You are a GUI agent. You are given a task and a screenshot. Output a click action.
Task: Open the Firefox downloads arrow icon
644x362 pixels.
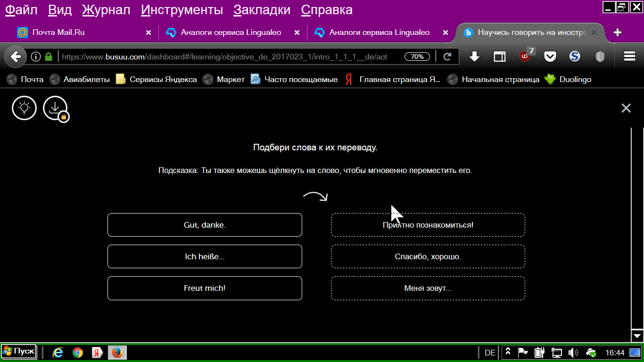pyautogui.click(x=474, y=57)
